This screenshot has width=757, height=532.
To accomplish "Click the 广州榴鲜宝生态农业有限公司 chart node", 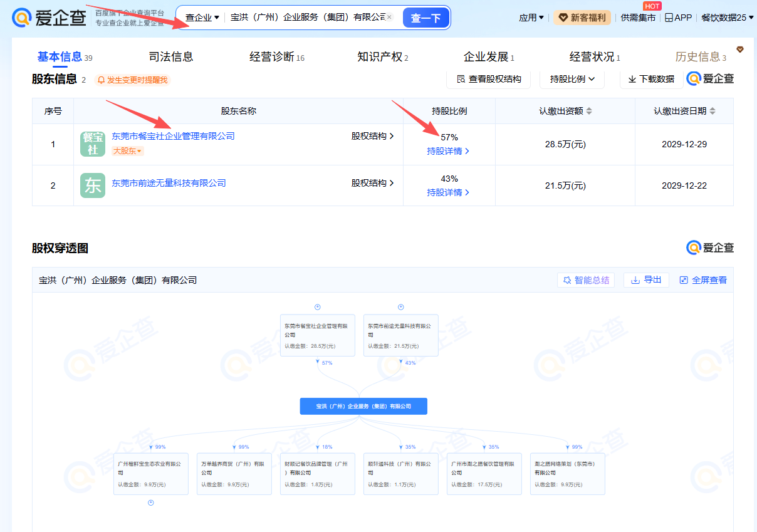I will [151, 474].
